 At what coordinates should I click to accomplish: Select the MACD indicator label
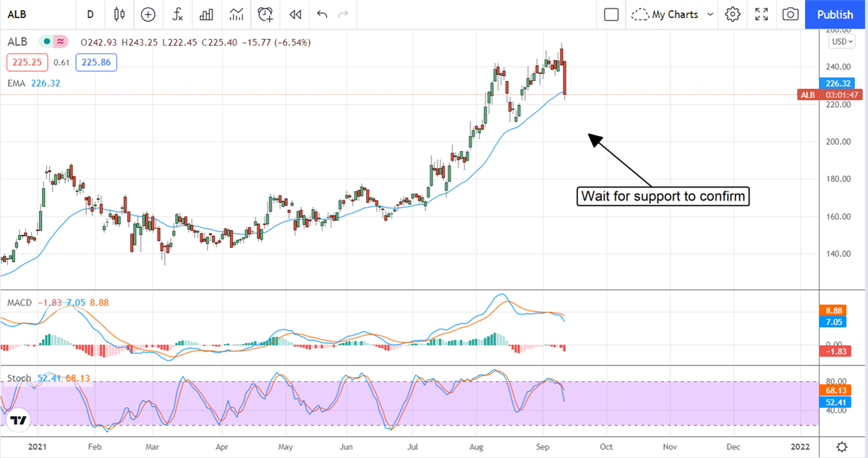click(x=20, y=302)
